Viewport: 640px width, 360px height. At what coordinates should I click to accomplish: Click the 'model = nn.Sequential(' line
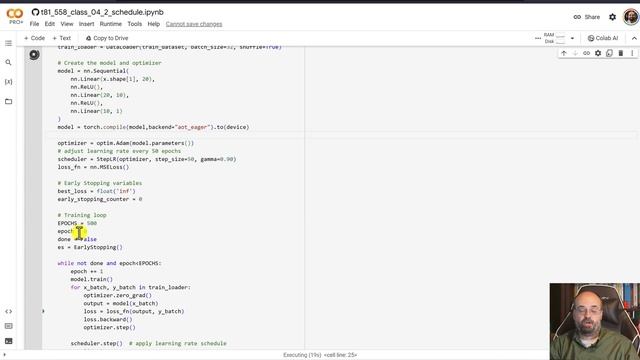click(93, 71)
